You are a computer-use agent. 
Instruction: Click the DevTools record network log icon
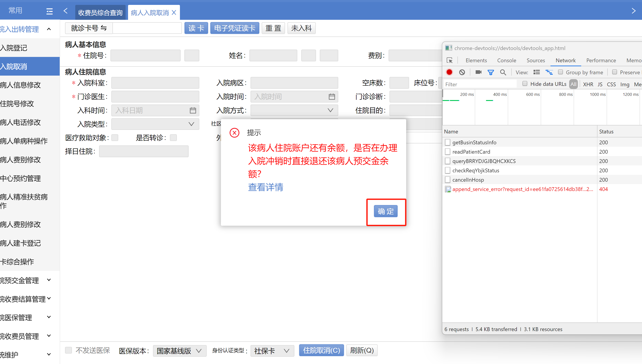[x=449, y=72]
